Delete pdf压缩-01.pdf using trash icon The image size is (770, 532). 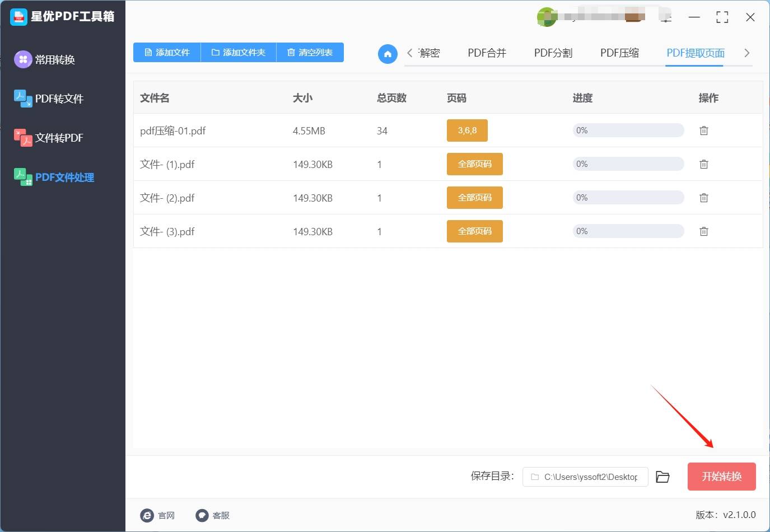coord(704,130)
